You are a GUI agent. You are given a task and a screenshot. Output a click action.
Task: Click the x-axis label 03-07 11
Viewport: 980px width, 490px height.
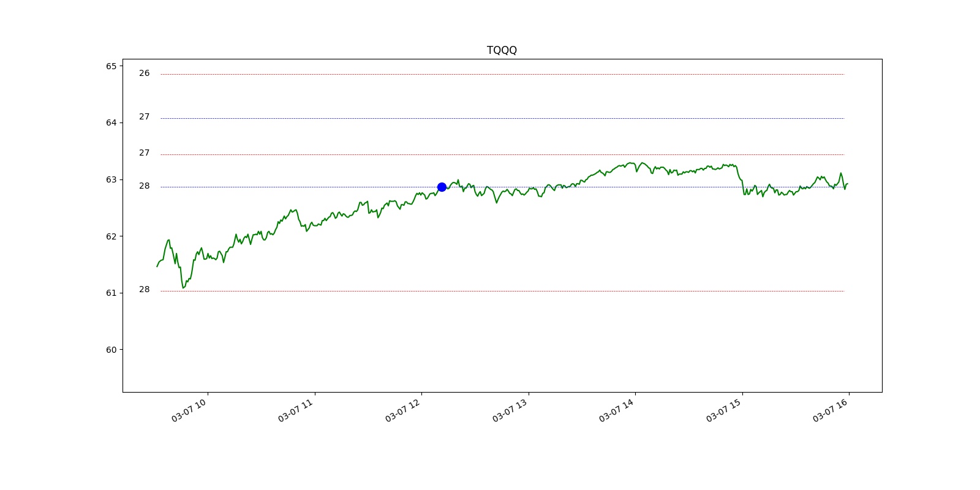point(296,410)
